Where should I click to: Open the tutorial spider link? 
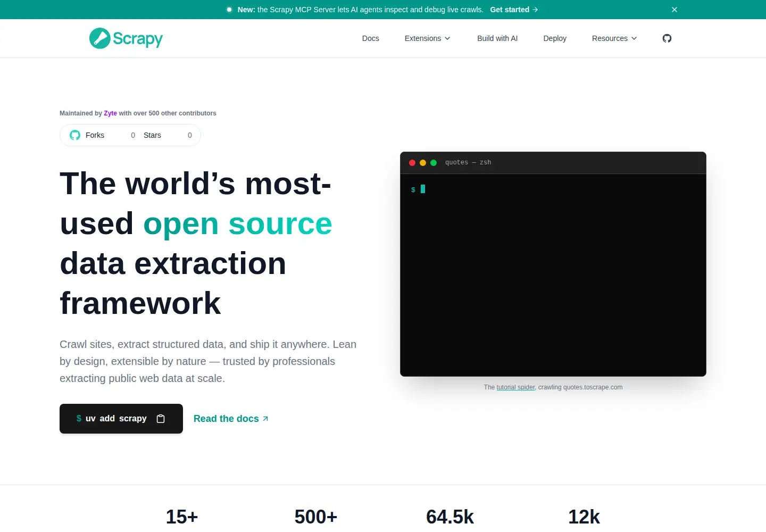tap(516, 387)
